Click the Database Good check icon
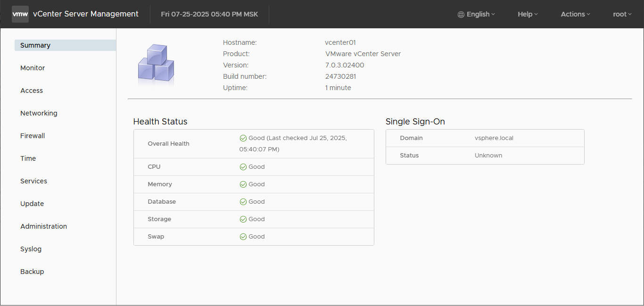This screenshot has height=306, width=644. click(243, 202)
